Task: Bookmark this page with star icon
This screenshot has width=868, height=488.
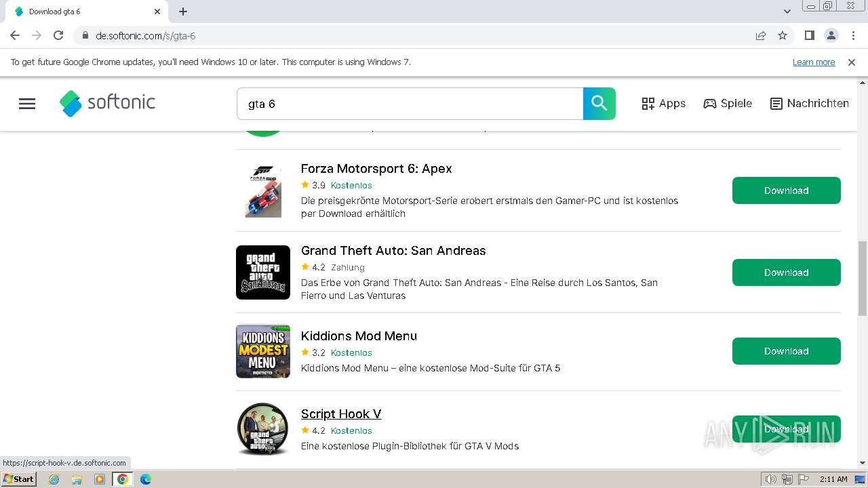Action: point(783,35)
